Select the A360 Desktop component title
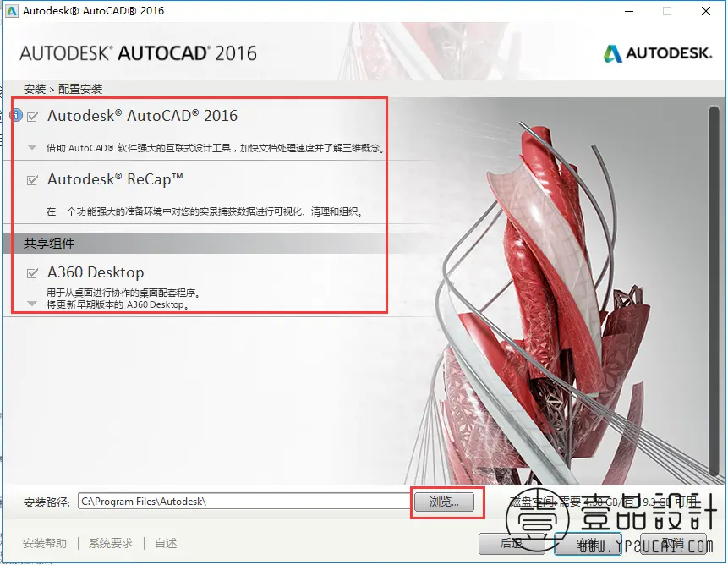The width and height of the screenshot is (728, 565). (x=96, y=272)
